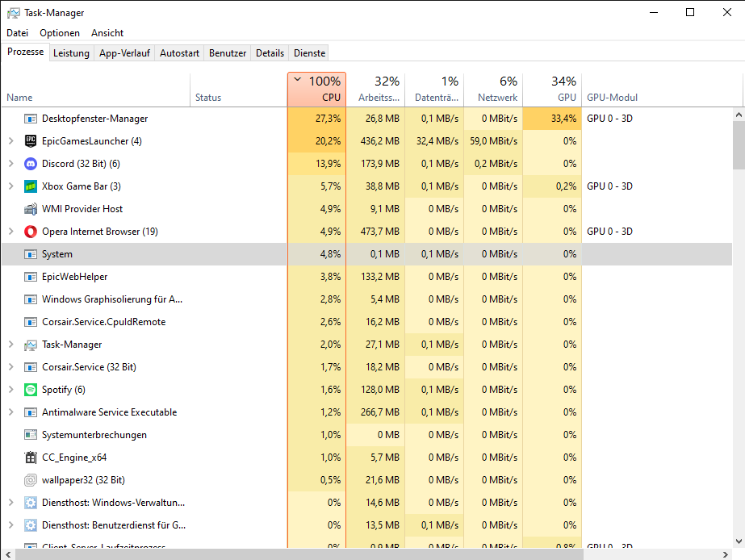Screen dimensions: 745x560
Task: Click the horizontal scrollbar right arrow
Action: coord(725,554)
